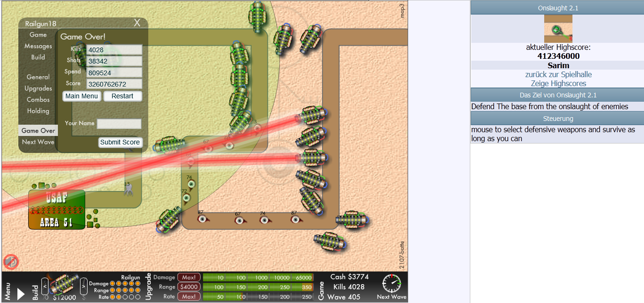Click the red mute sound icon
Image resolution: width=644 pixels, height=303 pixels.
11,262
